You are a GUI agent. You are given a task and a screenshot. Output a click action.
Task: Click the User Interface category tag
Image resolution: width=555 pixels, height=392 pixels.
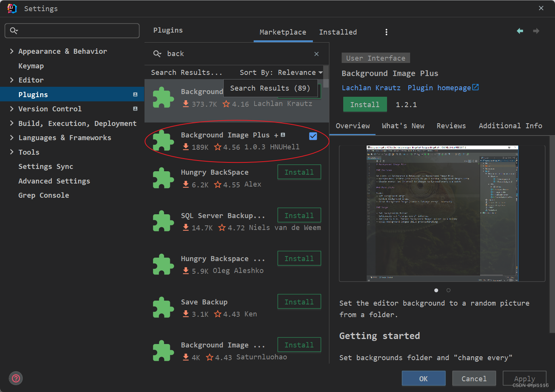(x=376, y=58)
